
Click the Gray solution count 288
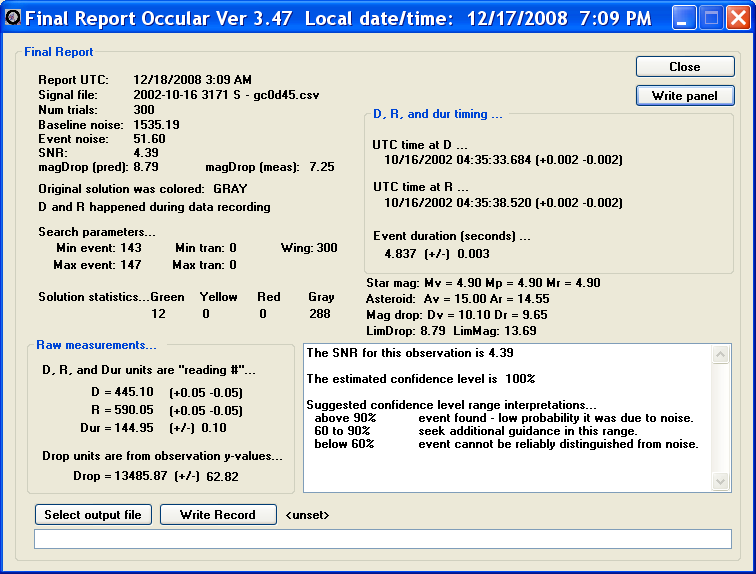pos(320,314)
